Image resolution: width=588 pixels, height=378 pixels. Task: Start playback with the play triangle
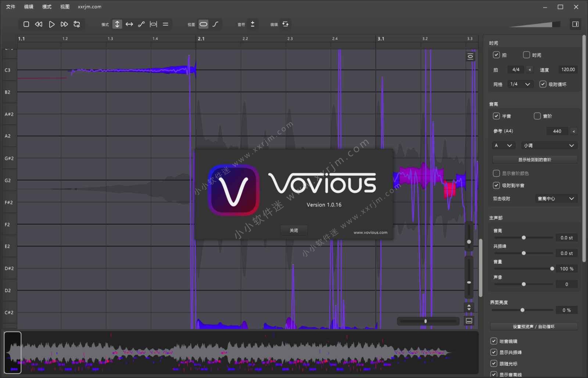[52, 24]
